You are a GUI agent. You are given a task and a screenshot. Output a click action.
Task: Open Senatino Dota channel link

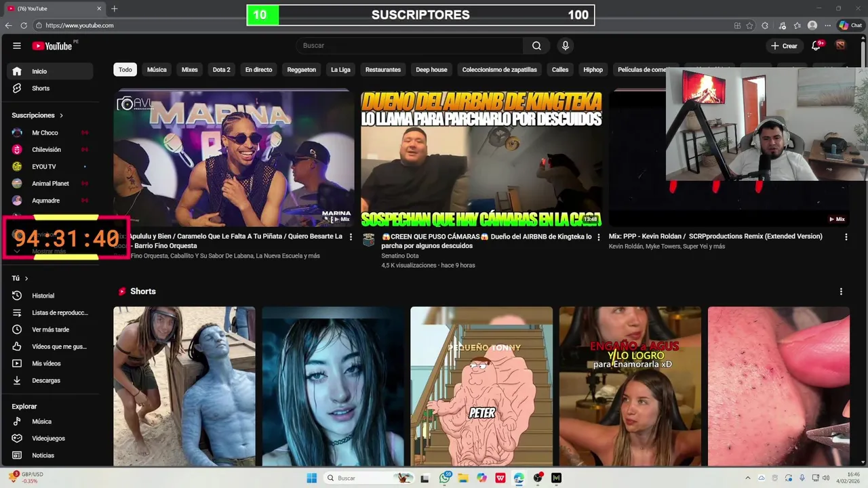(x=400, y=256)
